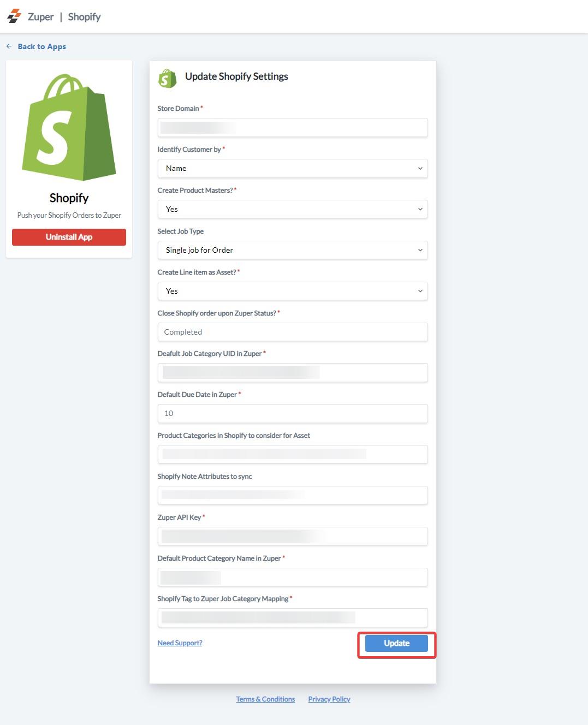Screen dimensions: 588x725
Task: Click the Shopify Note Attributes field
Action: [293, 495]
